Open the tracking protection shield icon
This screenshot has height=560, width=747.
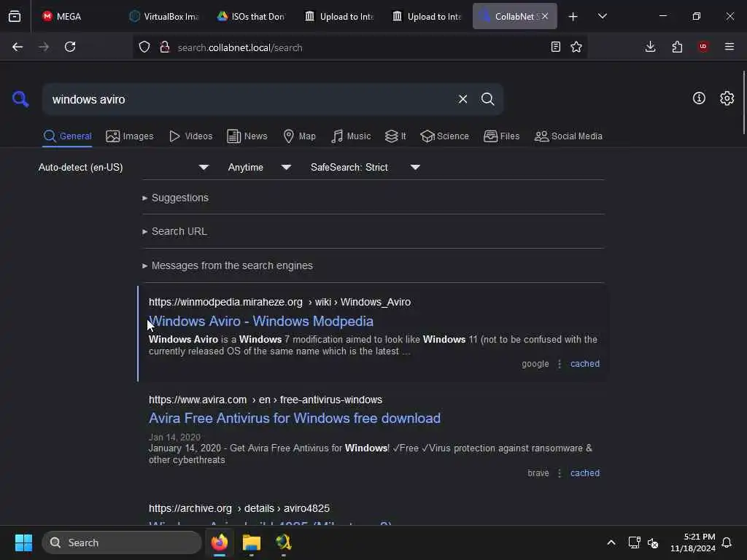pos(144,47)
